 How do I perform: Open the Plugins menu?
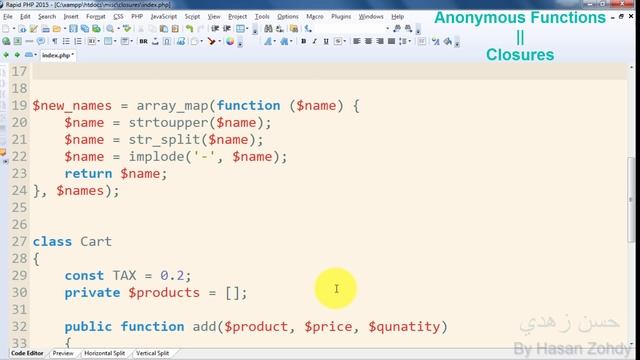point(341,17)
